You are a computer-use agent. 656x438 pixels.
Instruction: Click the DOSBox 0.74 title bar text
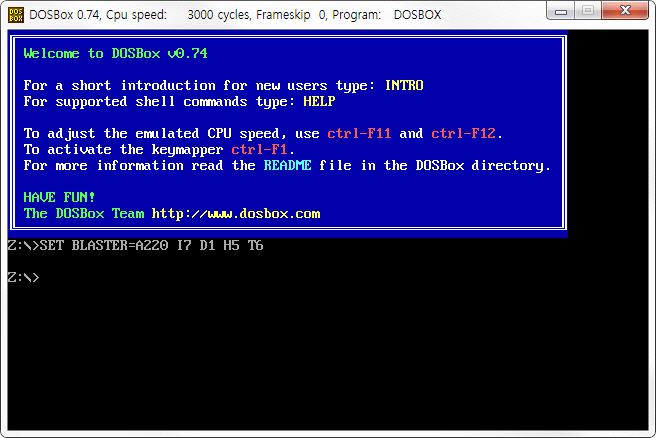[64, 15]
